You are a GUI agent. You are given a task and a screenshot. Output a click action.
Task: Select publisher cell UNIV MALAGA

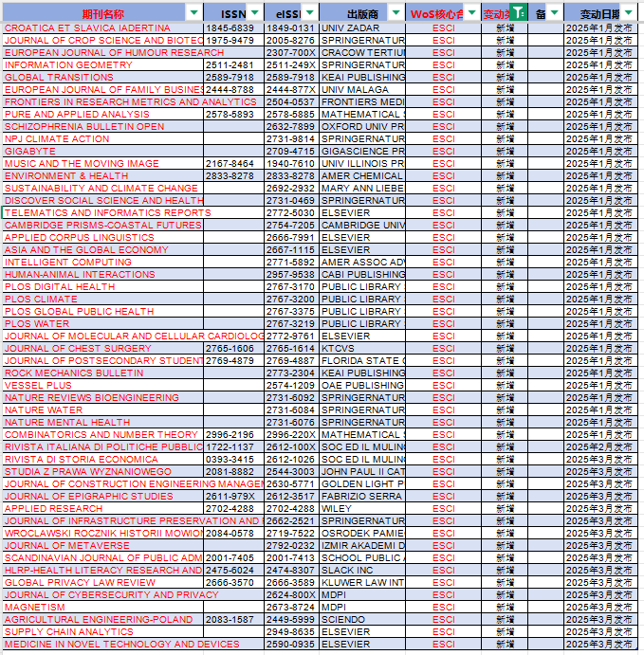(x=362, y=90)
